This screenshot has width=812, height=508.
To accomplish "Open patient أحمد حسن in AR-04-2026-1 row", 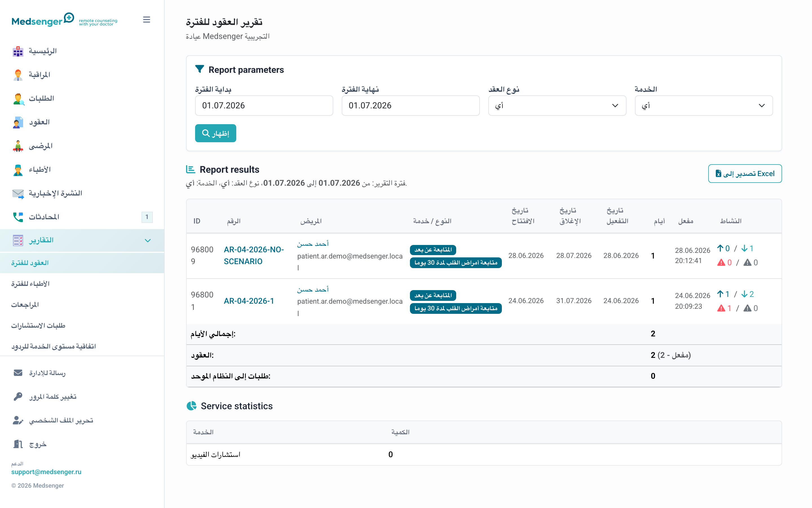I will [x=313, y=290].
